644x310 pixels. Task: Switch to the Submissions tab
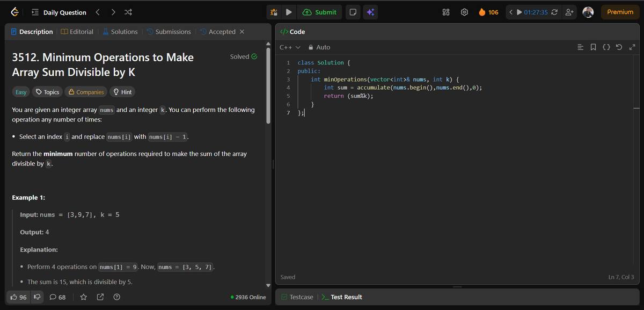(169, 32)
